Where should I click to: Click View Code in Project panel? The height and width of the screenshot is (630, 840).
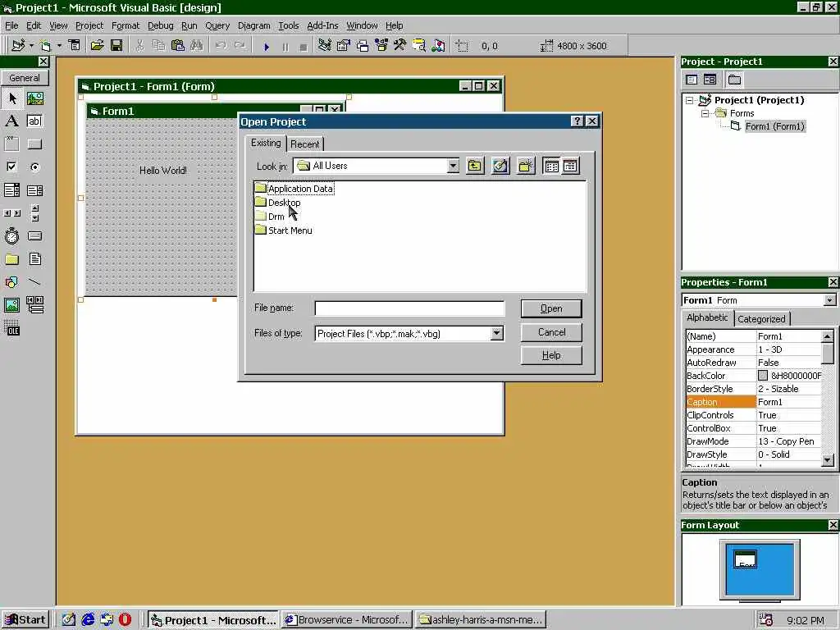coord(691,80)
